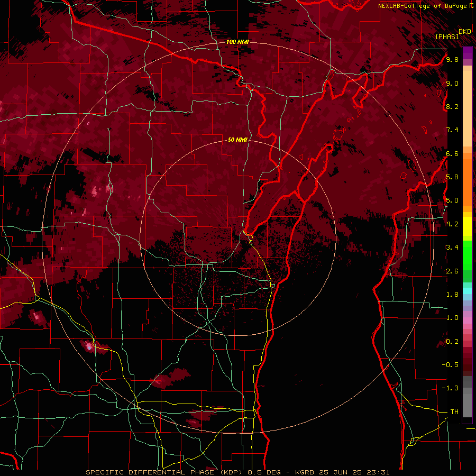
Task: Click the 3.4 value on the color scale
Action: [x=452, y=248]
